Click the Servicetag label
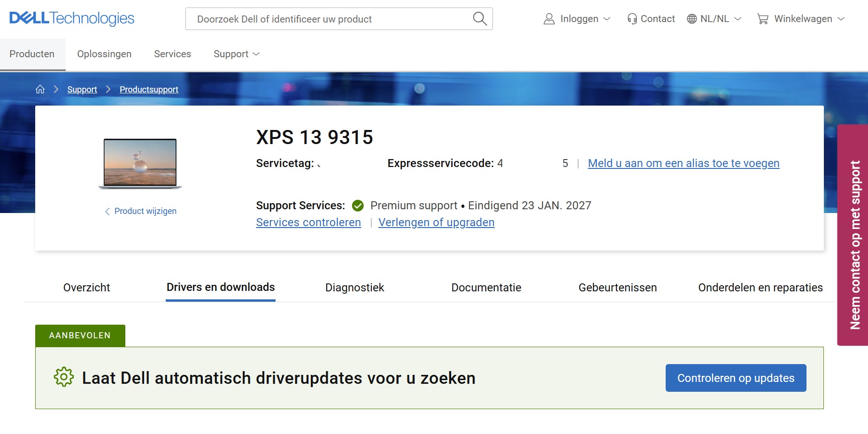Viewport: 868px width, 434px height. click(x=285, y=163)
